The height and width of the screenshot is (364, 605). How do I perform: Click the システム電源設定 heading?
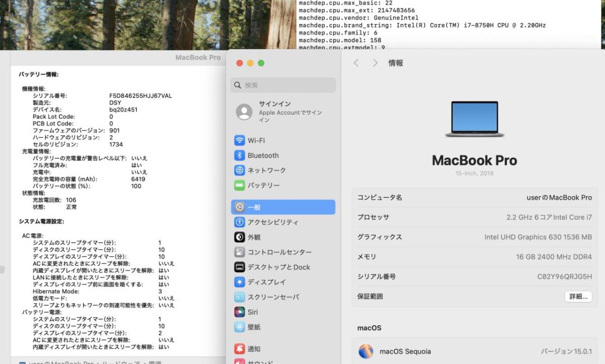click(41, 221)
